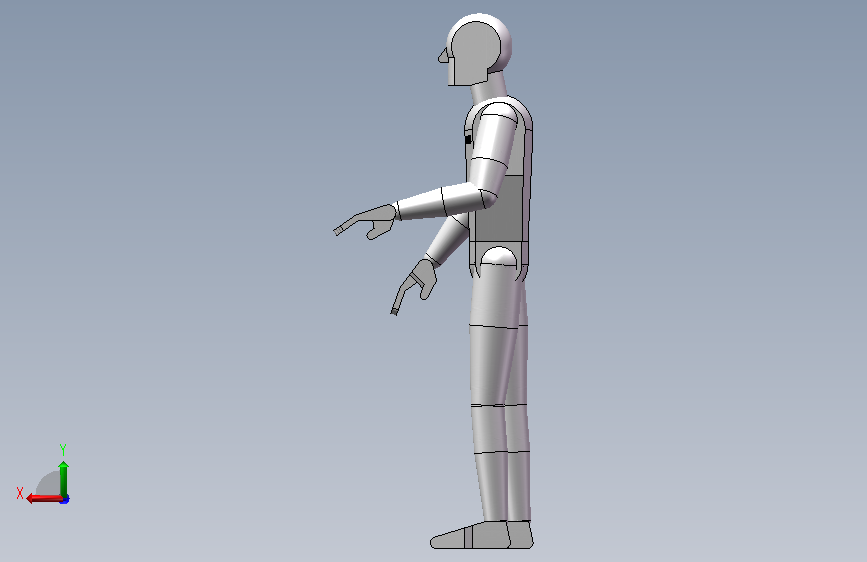This screenshot has width=867, height=562.
Task: Click the small black marker on chest
Action: (468, 139)
